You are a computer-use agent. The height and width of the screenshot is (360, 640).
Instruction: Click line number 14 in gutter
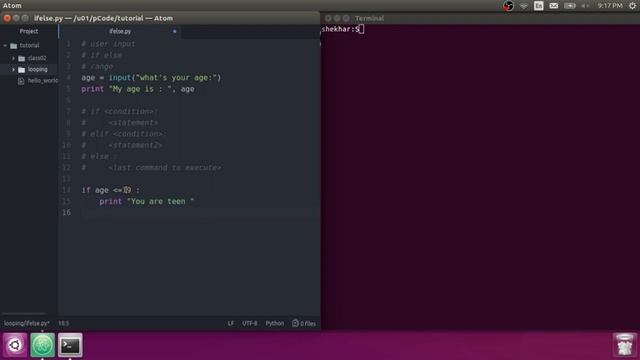tap(67, 190)
